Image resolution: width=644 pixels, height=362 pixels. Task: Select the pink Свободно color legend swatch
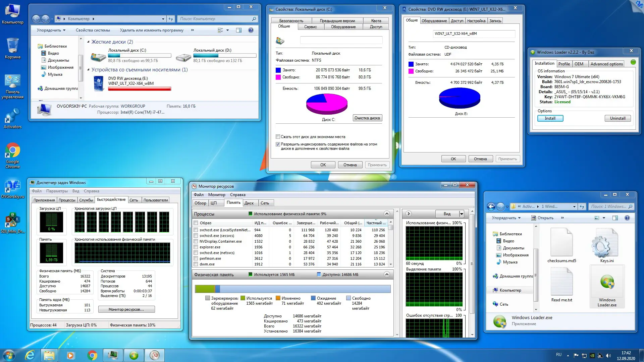[277, 77]
